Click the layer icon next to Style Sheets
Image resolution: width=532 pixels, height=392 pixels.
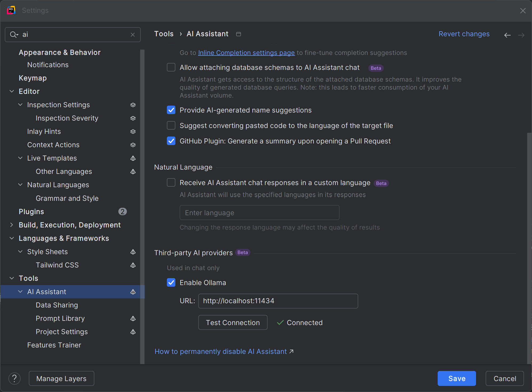point(133,252)
